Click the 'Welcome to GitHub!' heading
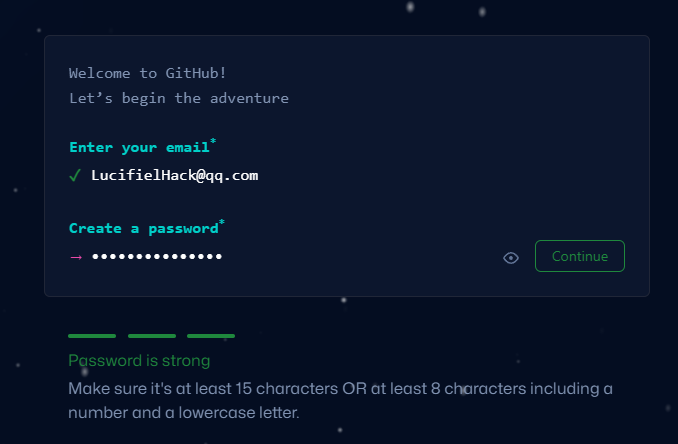The height and width of the screenshot is (444, 678). (x=147, y=73)
